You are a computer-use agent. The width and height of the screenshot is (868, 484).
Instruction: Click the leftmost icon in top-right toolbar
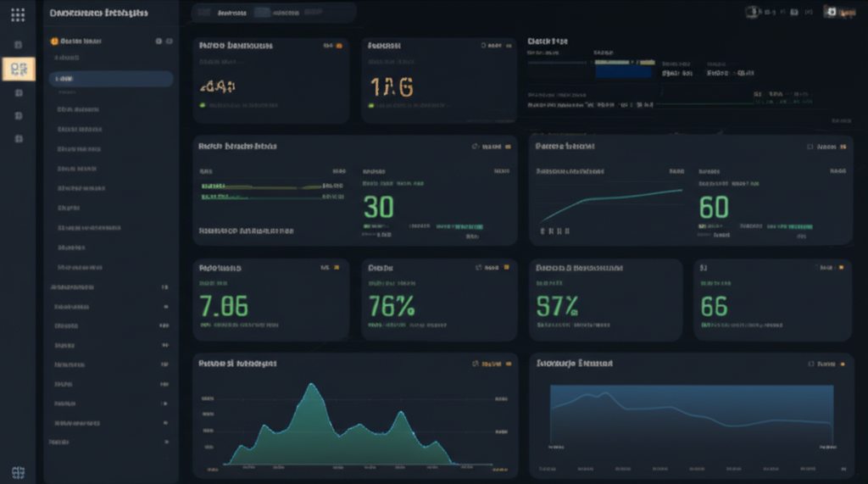pos(751,13)
